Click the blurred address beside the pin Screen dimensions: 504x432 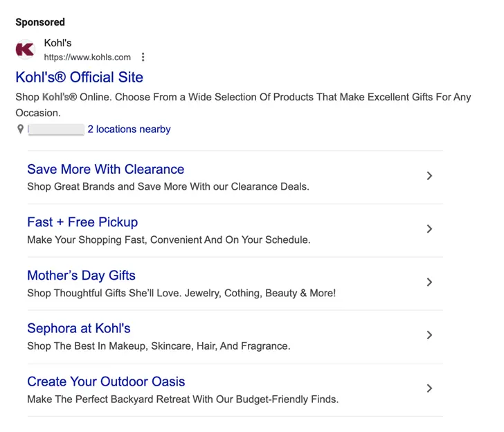[x=56, y=129]
